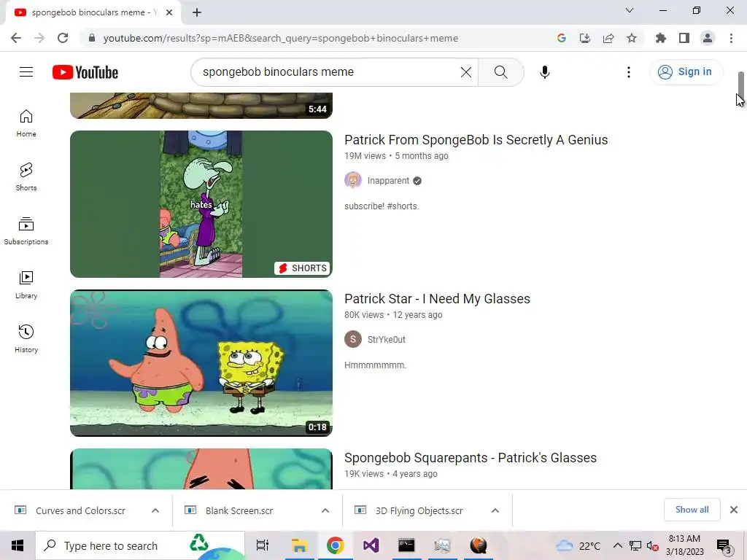Start voice search with the microphone icon
This screenshot has height=560, width=747.
[x=544, y=72]
